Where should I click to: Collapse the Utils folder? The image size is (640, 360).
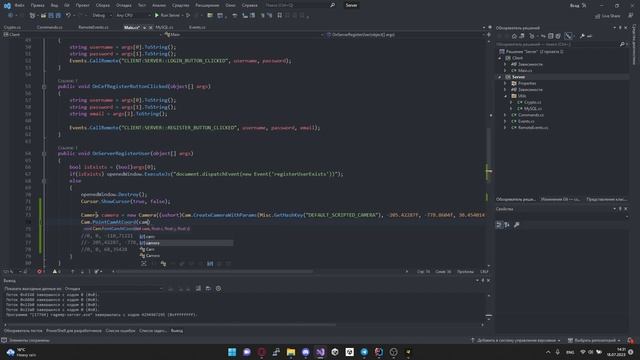point(505,96)
